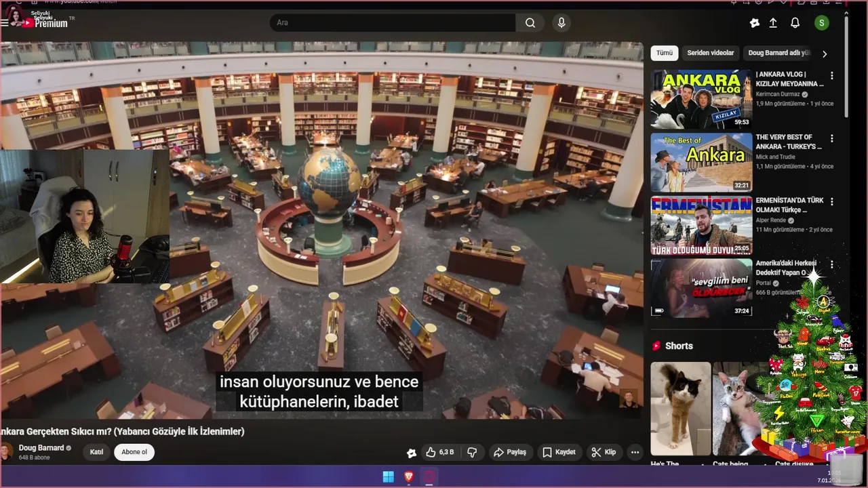Save the video with Kaydet
The height and width of the screenshot is (488, 868).
click(x=559, y=452)
